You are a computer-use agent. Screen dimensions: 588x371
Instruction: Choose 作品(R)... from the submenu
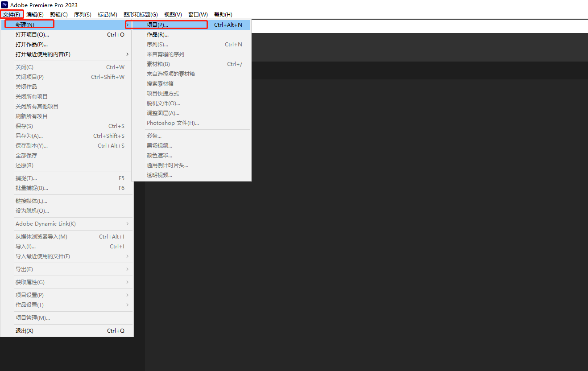(157, 35)
